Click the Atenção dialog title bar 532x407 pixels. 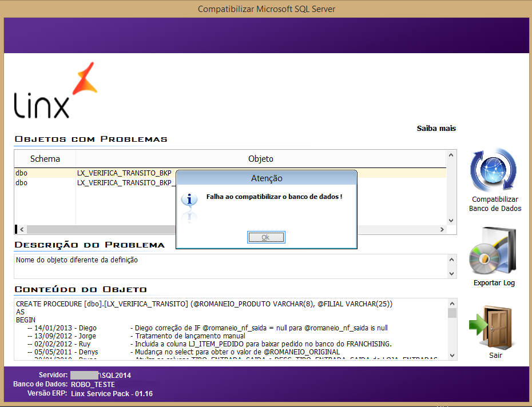pyautogui.click(x=267, y=178)
